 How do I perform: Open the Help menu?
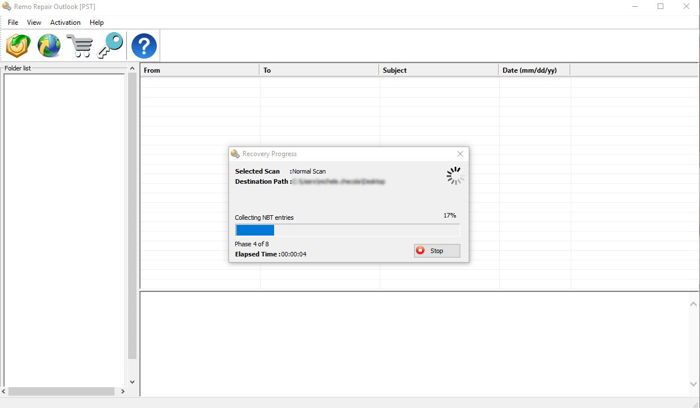tap(96, 22)
